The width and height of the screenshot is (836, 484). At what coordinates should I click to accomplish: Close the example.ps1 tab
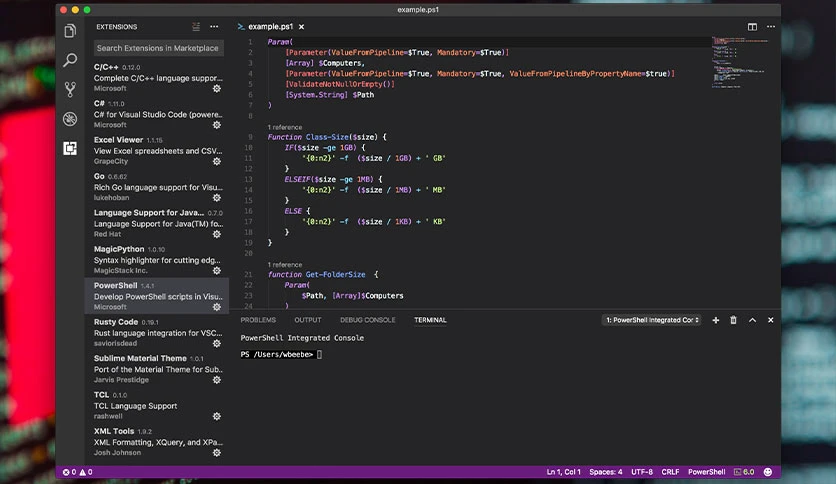coord(301,27)
